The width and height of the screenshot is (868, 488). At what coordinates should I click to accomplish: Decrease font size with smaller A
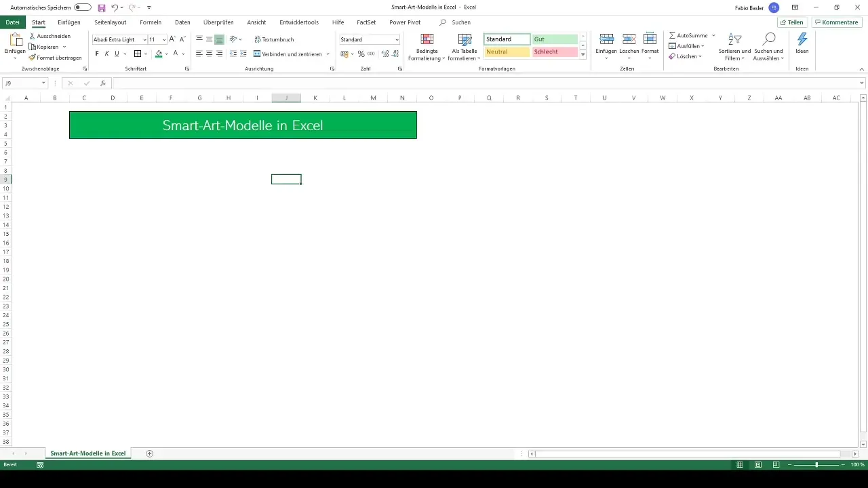pos(182,39)
